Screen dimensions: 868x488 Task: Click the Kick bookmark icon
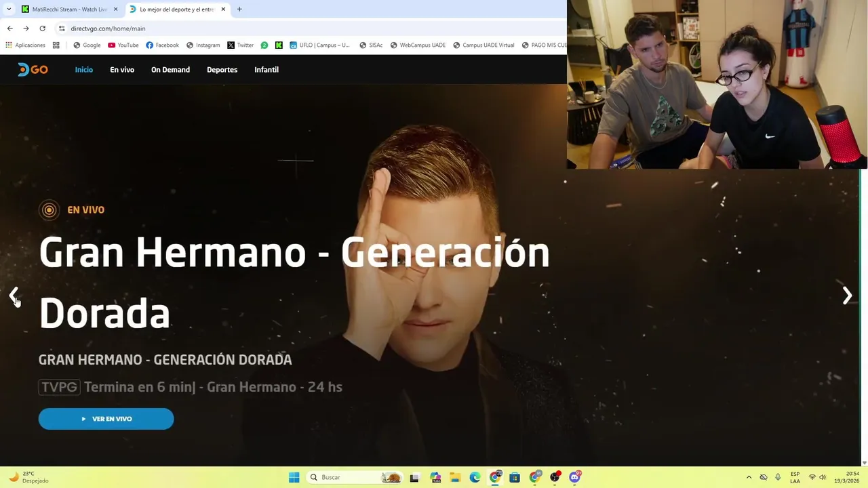[279, 45]
